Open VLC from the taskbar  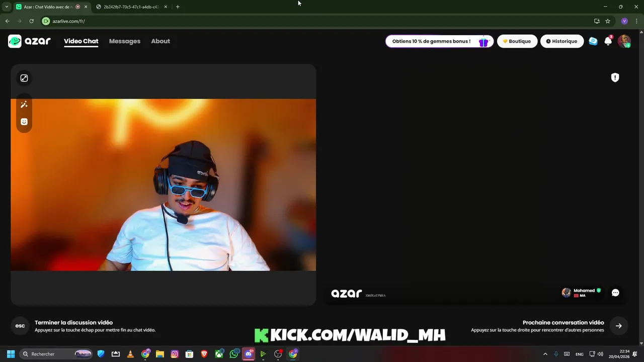click(x=130, y=354)
